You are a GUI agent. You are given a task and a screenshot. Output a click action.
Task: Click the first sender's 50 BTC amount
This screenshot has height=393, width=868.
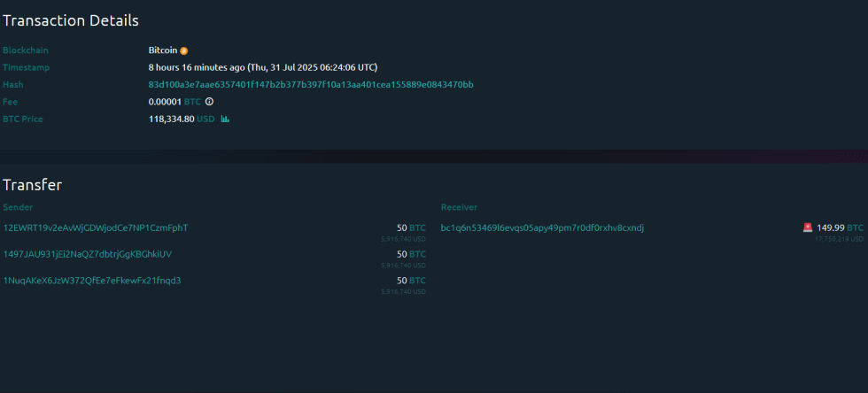click(411, 228)
